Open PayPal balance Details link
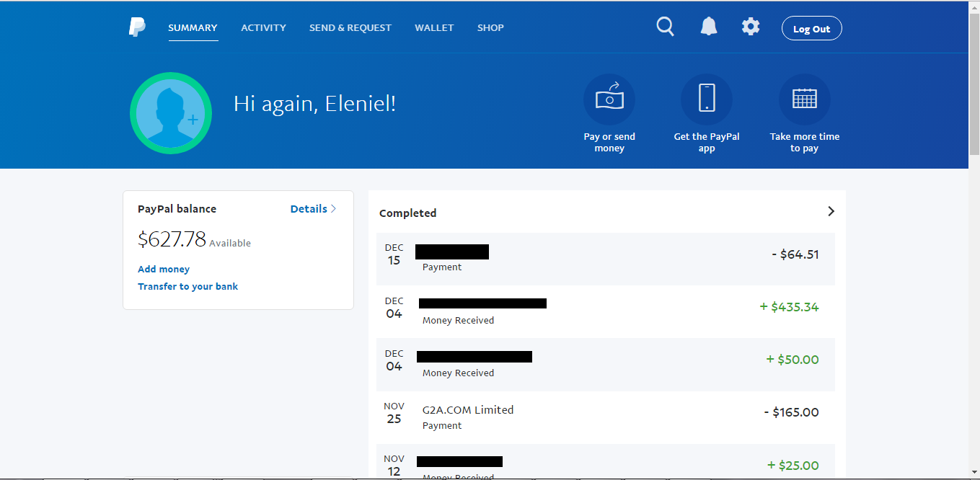Screen dimensions: 980x480 coord(313,209)
